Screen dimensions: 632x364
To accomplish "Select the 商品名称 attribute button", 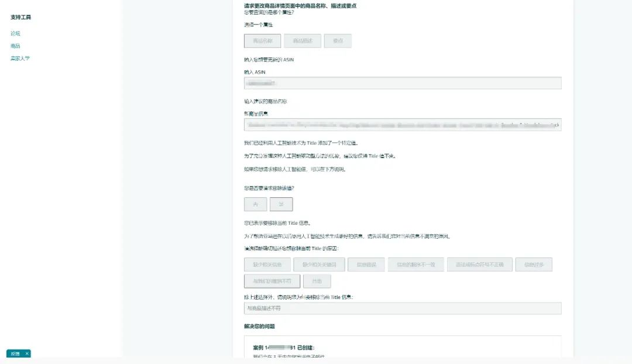I will pos(262,41).
